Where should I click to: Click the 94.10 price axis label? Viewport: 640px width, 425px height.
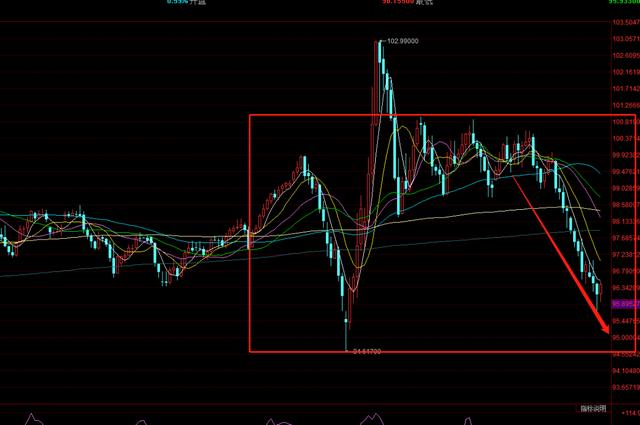626,371
